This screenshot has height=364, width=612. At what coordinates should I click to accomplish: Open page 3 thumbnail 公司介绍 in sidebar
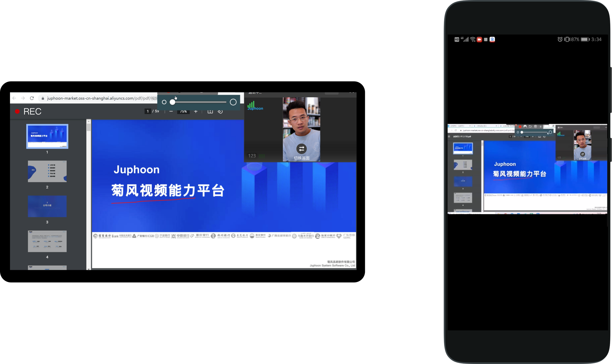(x=47, y=206)
